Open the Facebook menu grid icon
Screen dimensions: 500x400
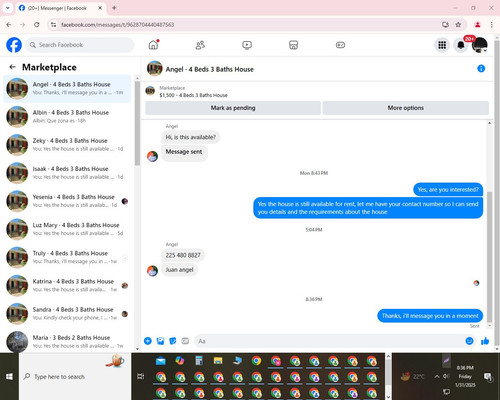(x=442, y=45)
